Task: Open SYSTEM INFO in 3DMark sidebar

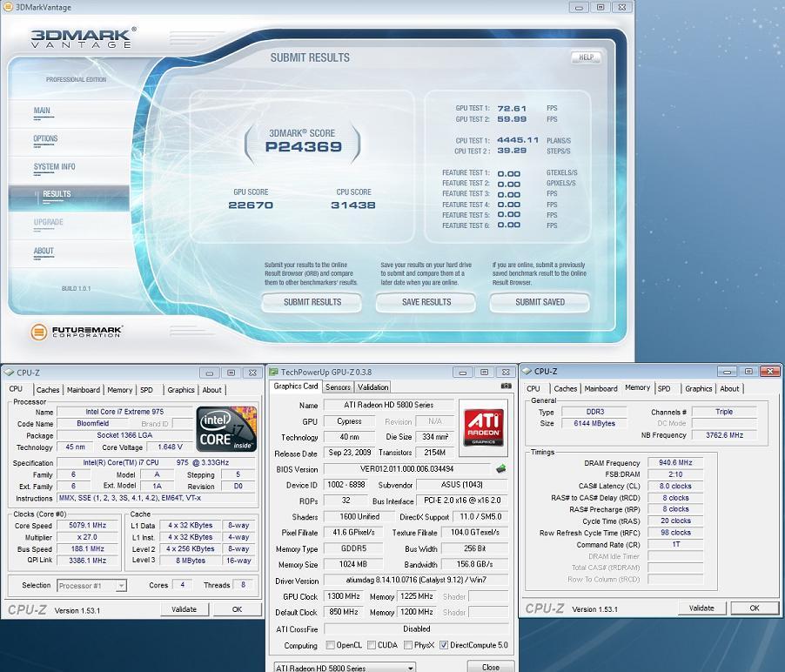Action: pos(55,167)
